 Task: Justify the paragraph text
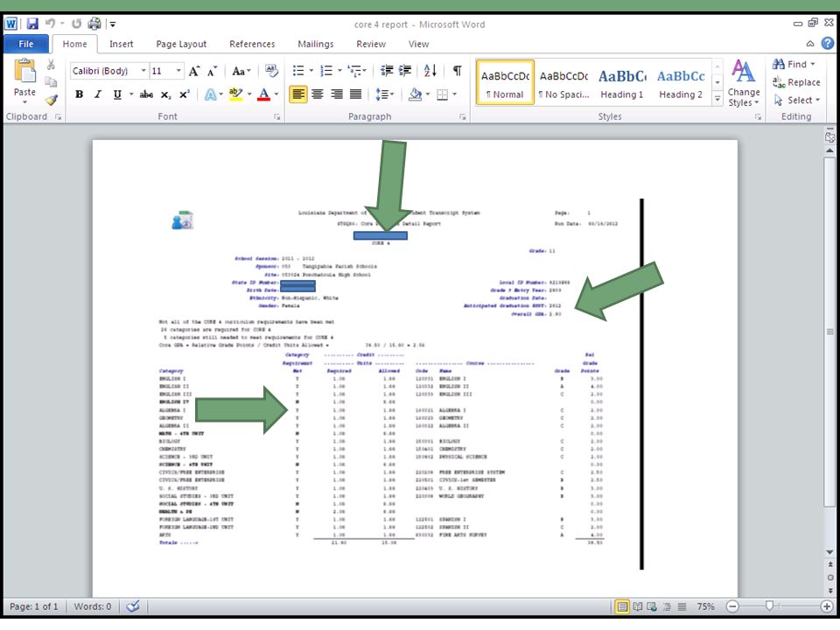click(x=356, y=94)
